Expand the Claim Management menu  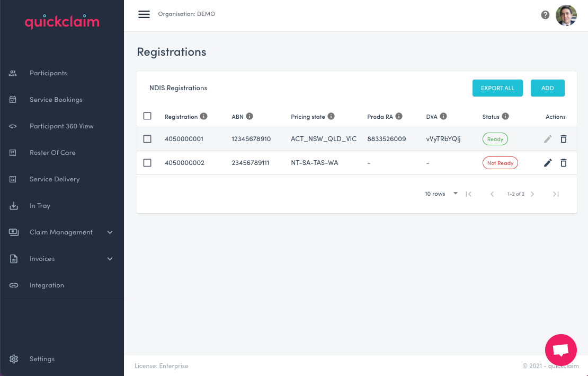(x=61, y=232)
